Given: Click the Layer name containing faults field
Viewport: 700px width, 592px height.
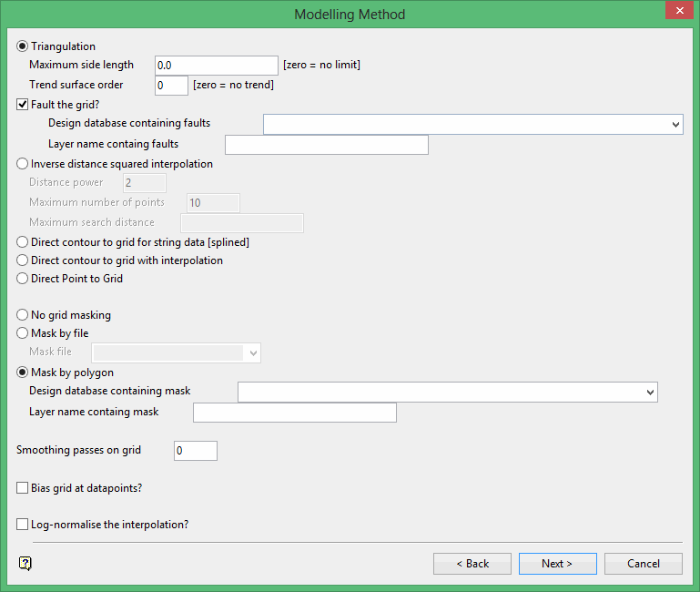Looking at the screenshot, I should point(327,145).
